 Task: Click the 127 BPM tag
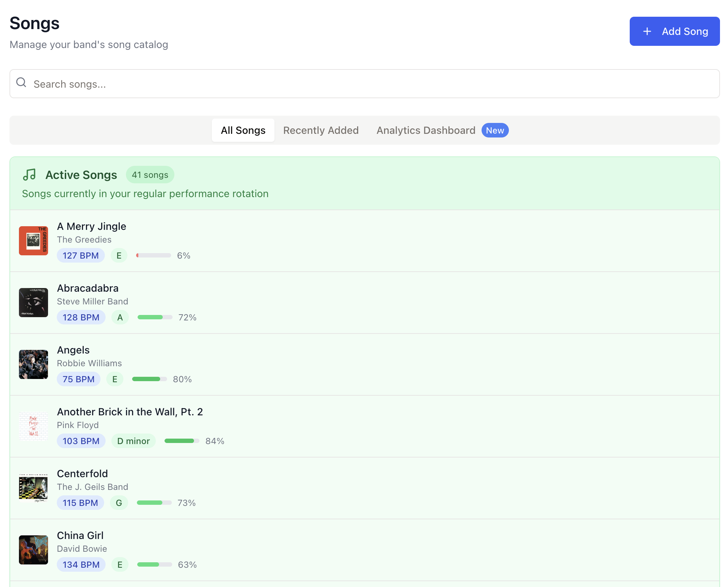(81, 255)
